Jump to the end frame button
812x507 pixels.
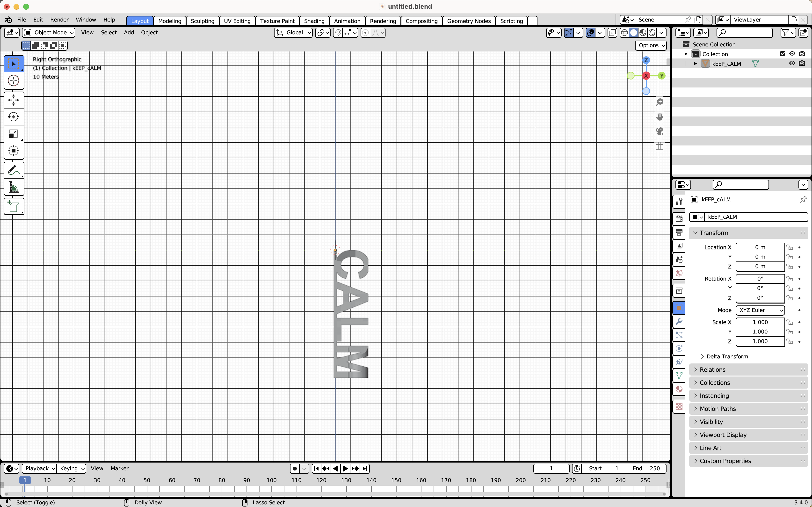pyautogui.click(x=365, y=468)
